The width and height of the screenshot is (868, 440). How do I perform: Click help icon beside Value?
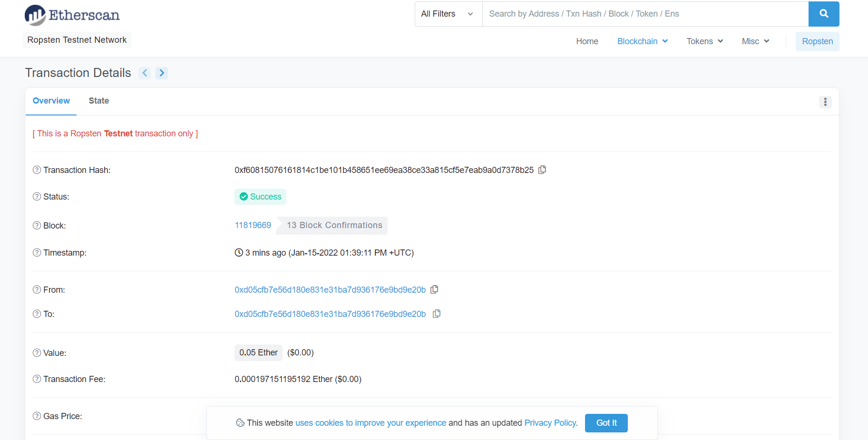pos(37,353)
